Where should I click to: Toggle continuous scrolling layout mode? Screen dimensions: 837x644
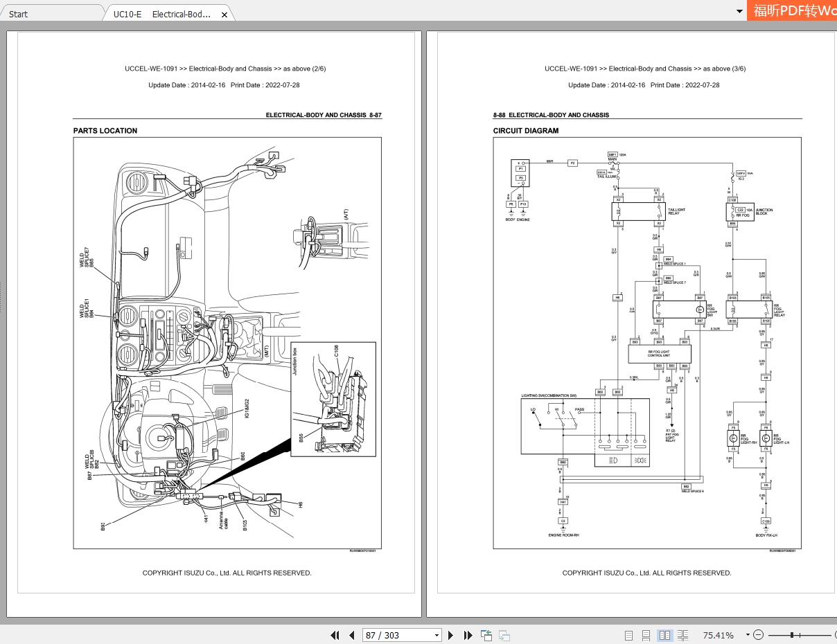[x=646, y=635]
